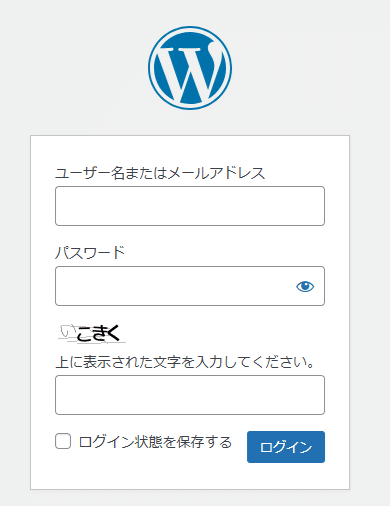The width and height of the screenshot is (390, 506).
Task: Toggle password visibility in password box
Action: (x=305, y=286)
